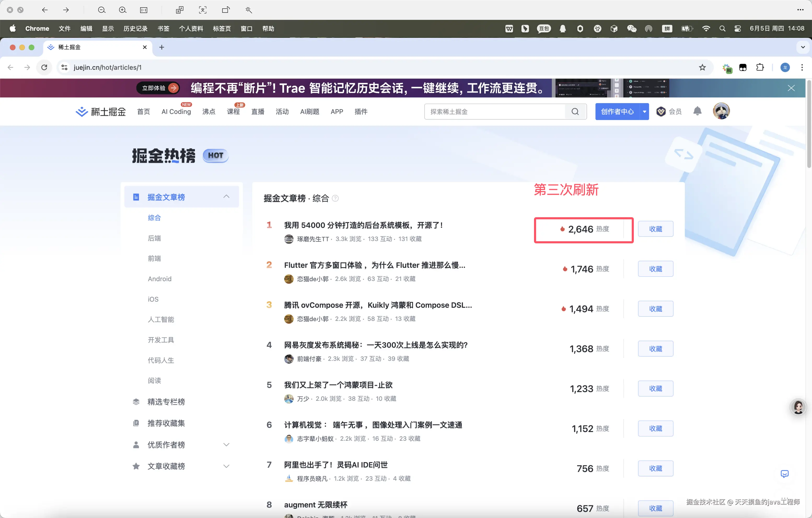Click 收藏 for the Flutter article

click(x=655, y=269)
